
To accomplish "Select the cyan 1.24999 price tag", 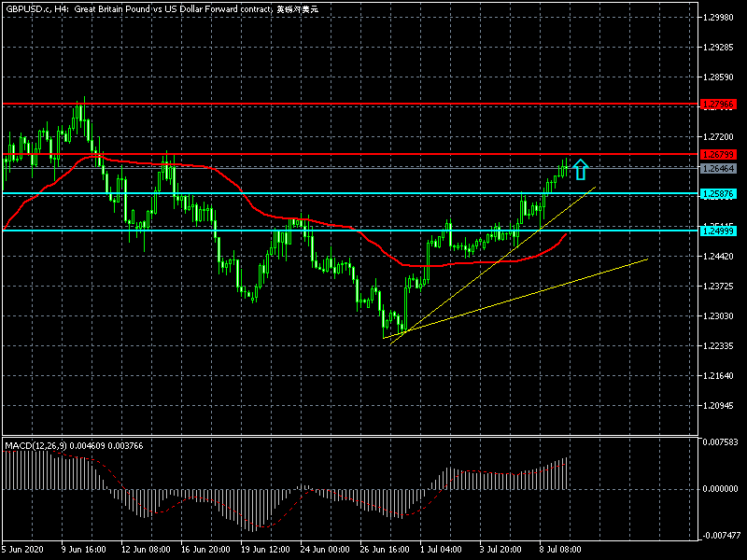I will (718, 231).
